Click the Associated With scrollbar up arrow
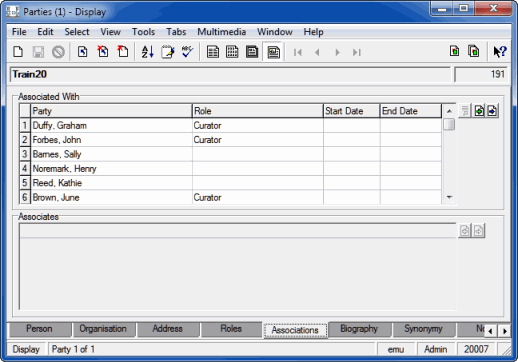This screenshot has width=518, height=362. coord(449,111)
